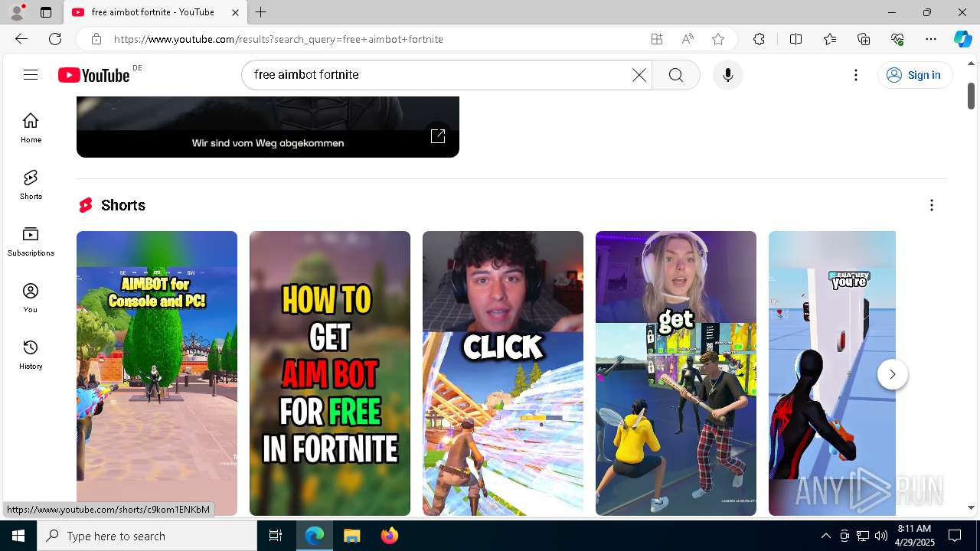Click the magnifying glass search button
Screen dimensions: 980x551
pyautogui.click(x=676, y=75)
